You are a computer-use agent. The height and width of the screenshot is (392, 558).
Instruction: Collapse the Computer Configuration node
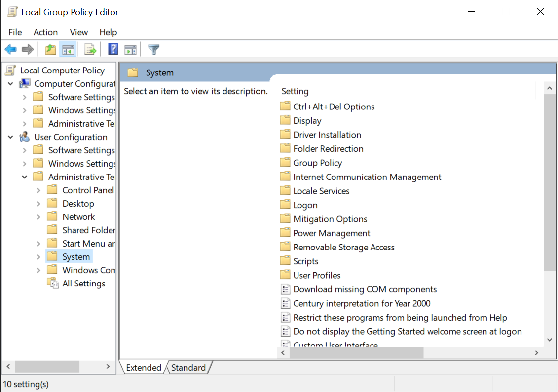coord(11,84)
